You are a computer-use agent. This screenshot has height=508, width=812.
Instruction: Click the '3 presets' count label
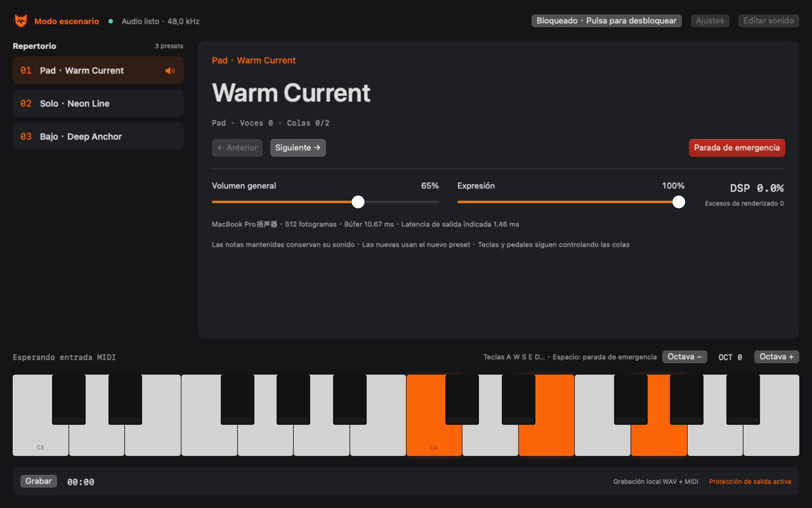[x=169, y=46]
